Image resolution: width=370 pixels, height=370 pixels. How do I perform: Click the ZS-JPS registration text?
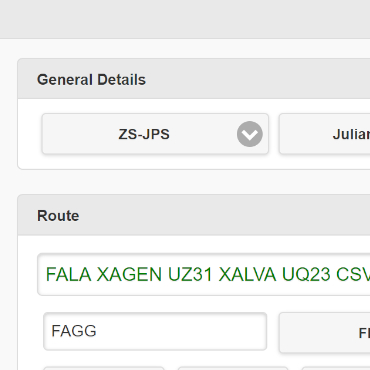tap(144, 134)
